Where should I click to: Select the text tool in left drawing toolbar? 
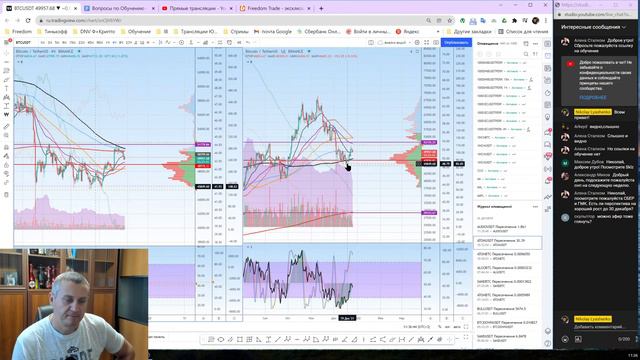[7, 88]
